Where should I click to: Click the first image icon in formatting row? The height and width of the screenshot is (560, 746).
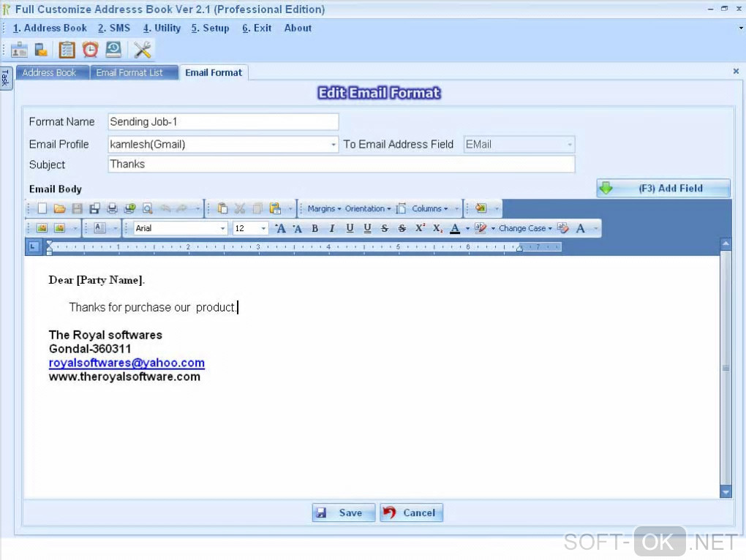tap(42, 228)
